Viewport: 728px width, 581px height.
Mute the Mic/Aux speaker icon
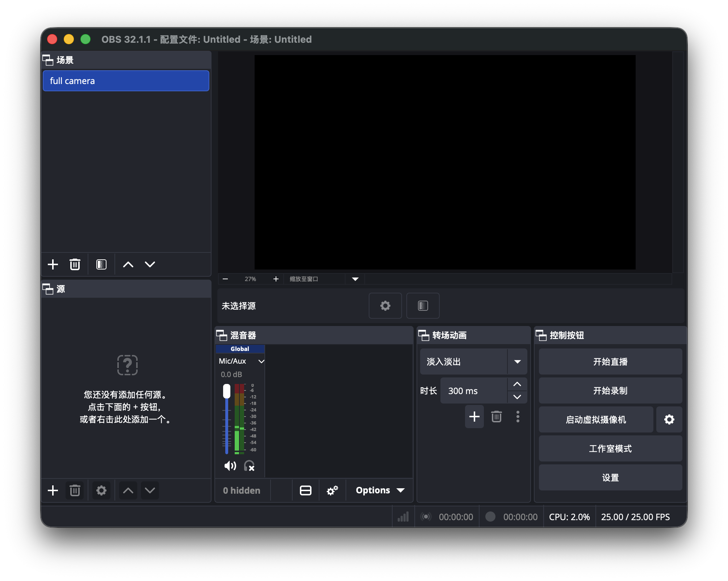click(x=230, y=466)
